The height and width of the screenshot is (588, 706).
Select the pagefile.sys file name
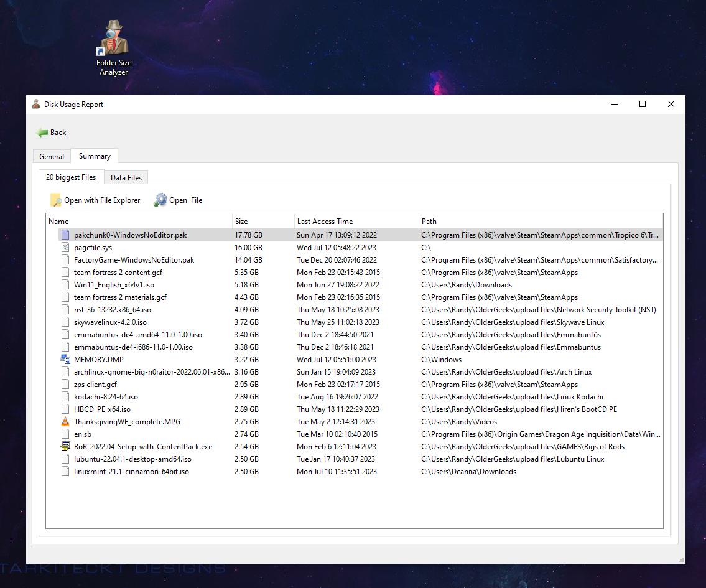coord(93,247)
